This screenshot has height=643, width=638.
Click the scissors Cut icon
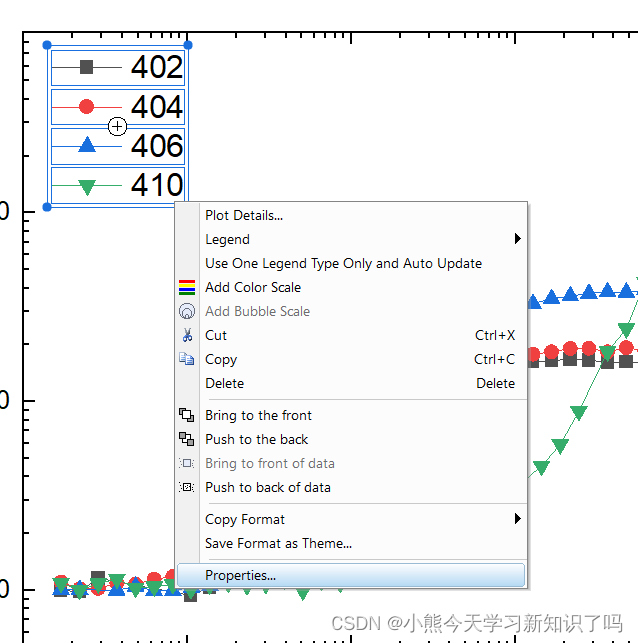point(187,335)
